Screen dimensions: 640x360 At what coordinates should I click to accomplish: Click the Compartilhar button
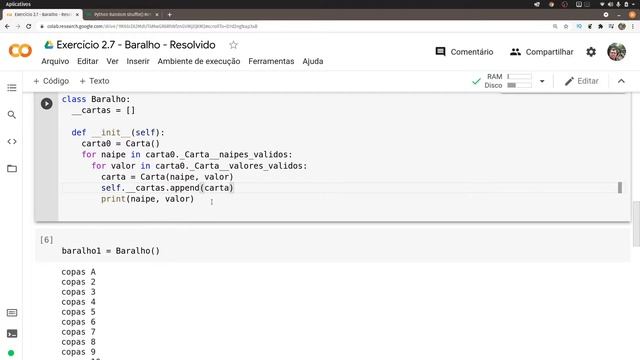[542, 52]
